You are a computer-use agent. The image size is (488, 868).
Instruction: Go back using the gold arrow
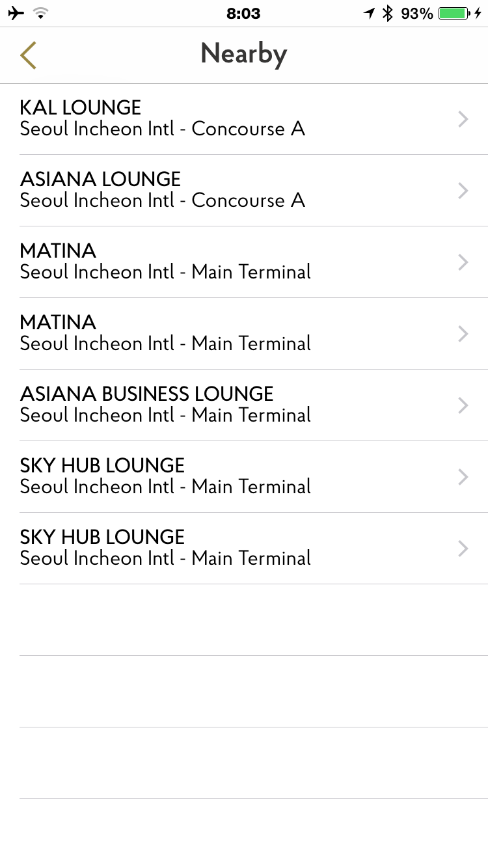point(28,55)
